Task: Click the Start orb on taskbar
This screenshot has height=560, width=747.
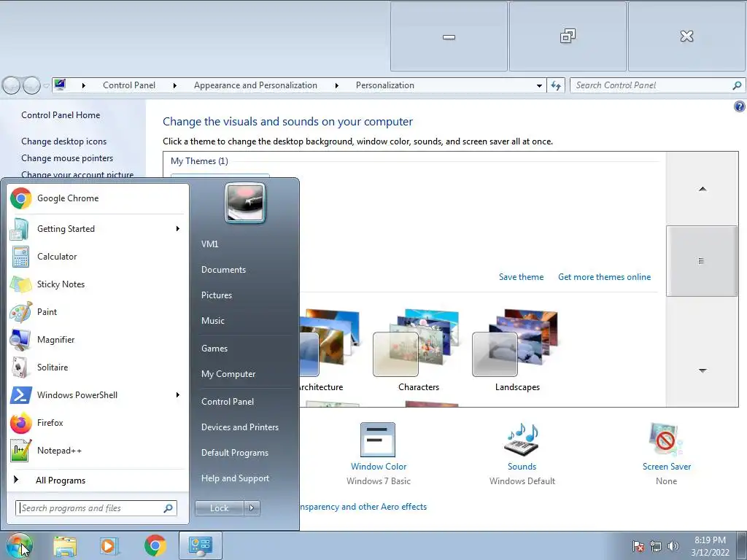Action: [x=19, y=545]
